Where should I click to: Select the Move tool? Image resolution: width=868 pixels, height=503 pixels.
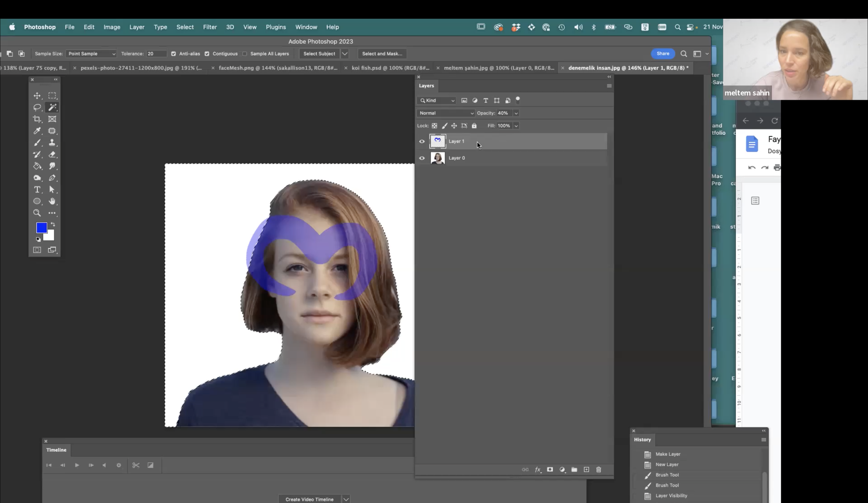[37, 95]
